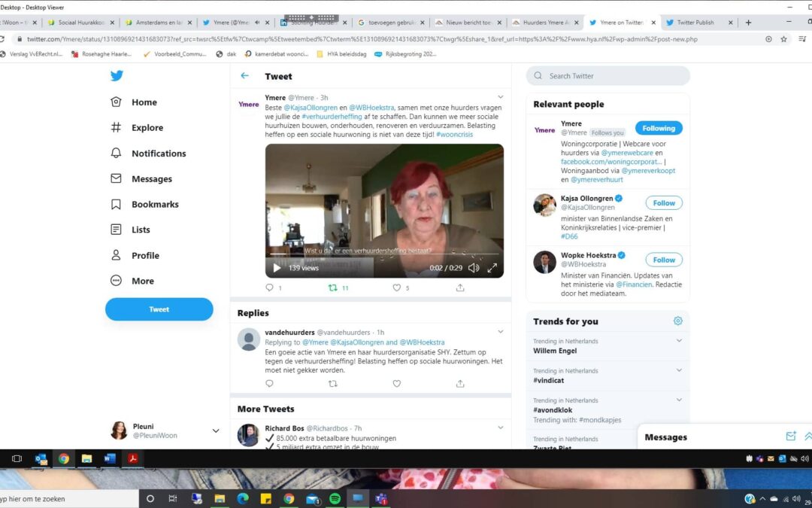This screenshot has width=812, height=508.
Task: Open Outlook in the remote taskbar
Action: click(41, 459)
